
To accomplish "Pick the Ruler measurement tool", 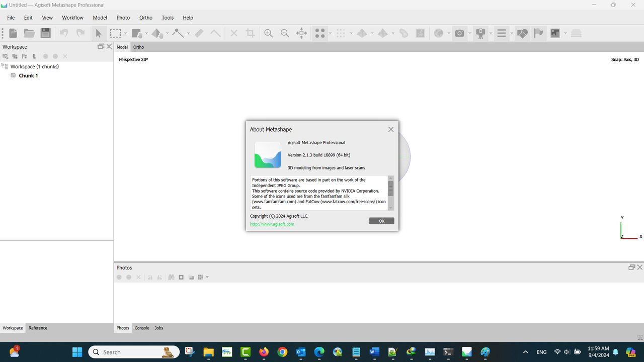I will [199, 33].
